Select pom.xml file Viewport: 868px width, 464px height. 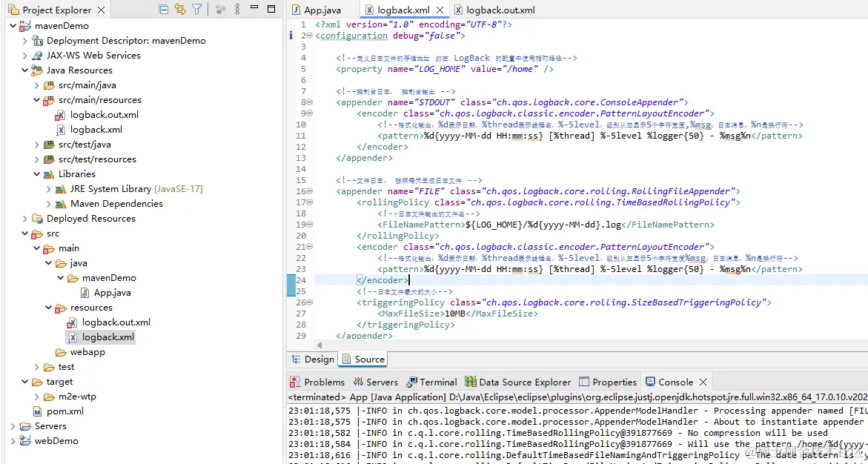click(65, 411)
